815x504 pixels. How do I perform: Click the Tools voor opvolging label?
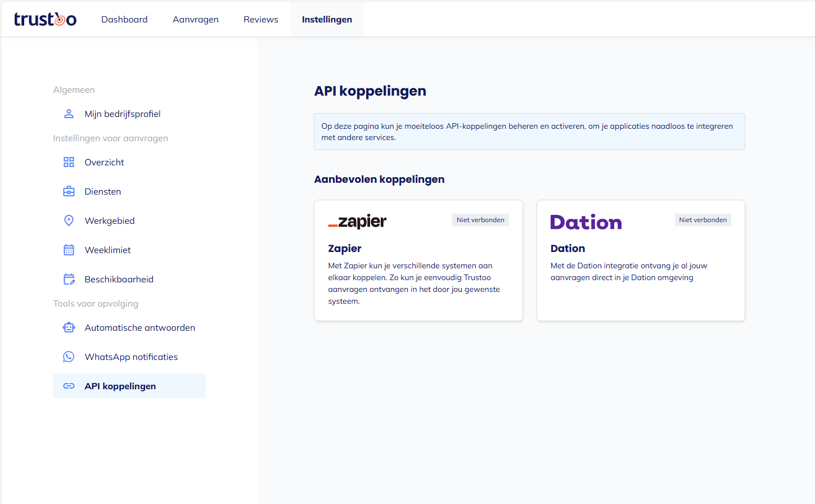pyautogui.click(x=96, y=304)
